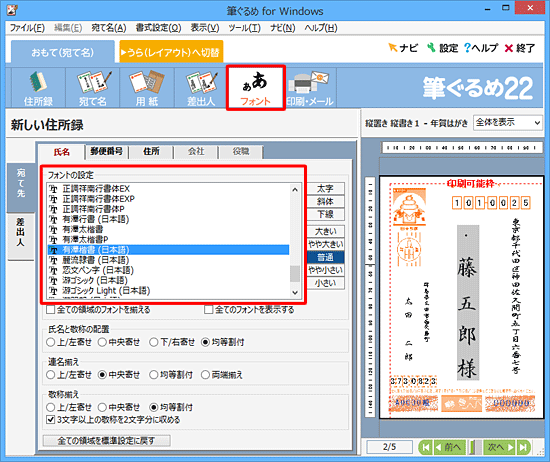This screenshot has height=462, width=550.
Task: Set font size to 普通
Action: point(326,257)
